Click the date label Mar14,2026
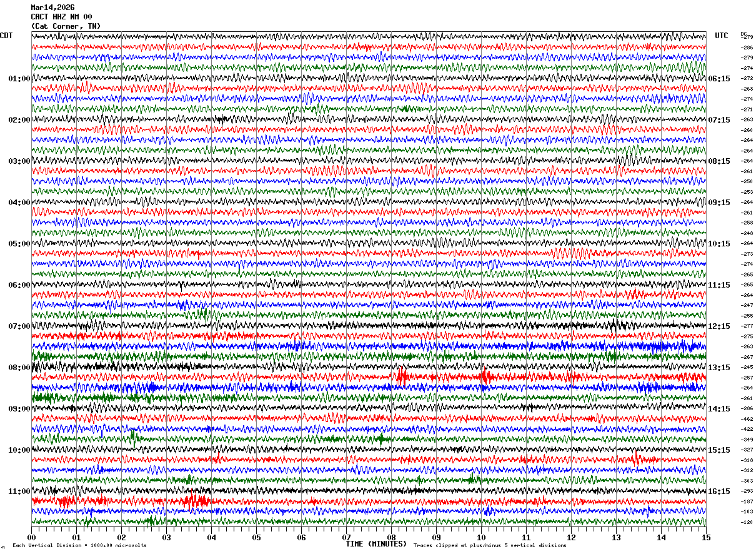Viewport: 756px width, 554px height. 52,8
